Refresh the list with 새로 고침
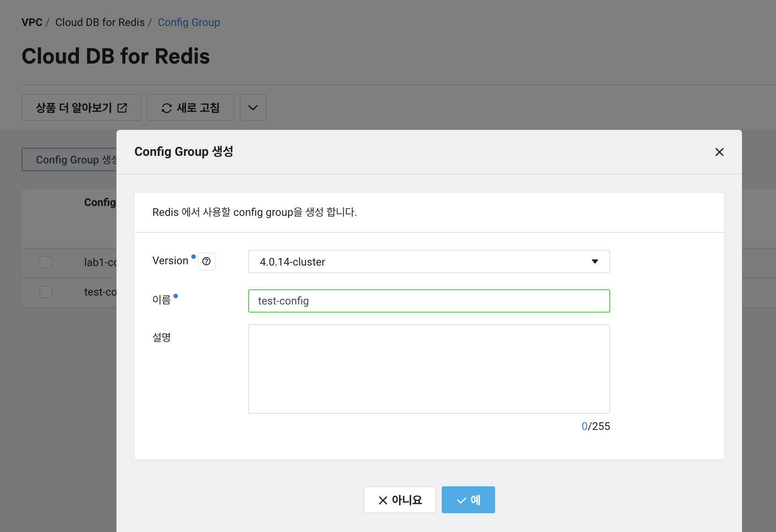Viewport: 776px width, 532px height. click(x=190, y=107)
